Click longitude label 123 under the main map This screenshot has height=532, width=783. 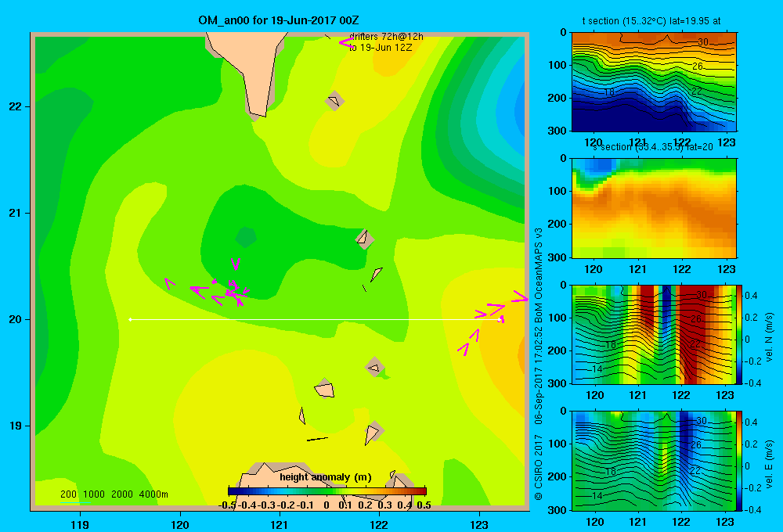pyautogui.click(x=479, y=524)
